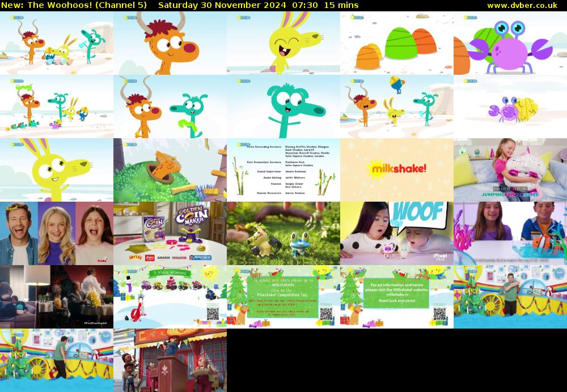Open thumbnail of characters with sandcastle toys

(56, 106)
